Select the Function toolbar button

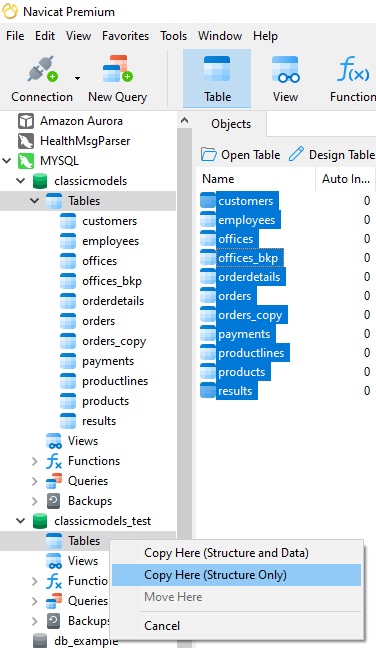pos(352,79)
